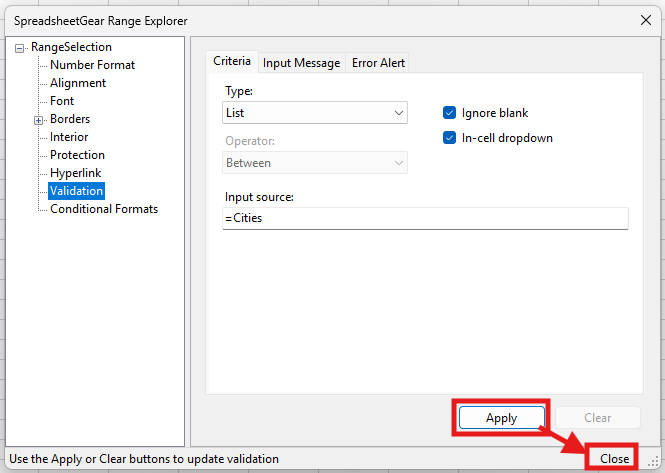
Task: Open the Error Alert tab
Action: coord(378,63)
